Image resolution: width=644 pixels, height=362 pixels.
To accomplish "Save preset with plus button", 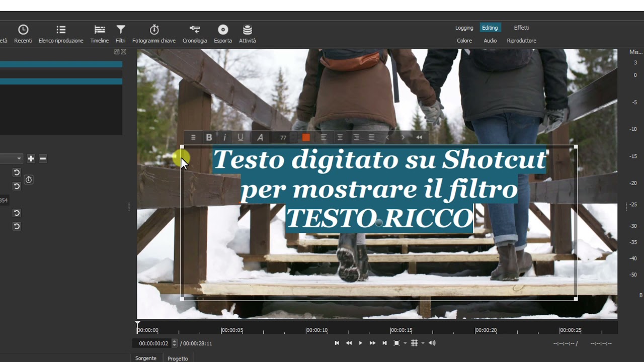I will coord(31,158).
